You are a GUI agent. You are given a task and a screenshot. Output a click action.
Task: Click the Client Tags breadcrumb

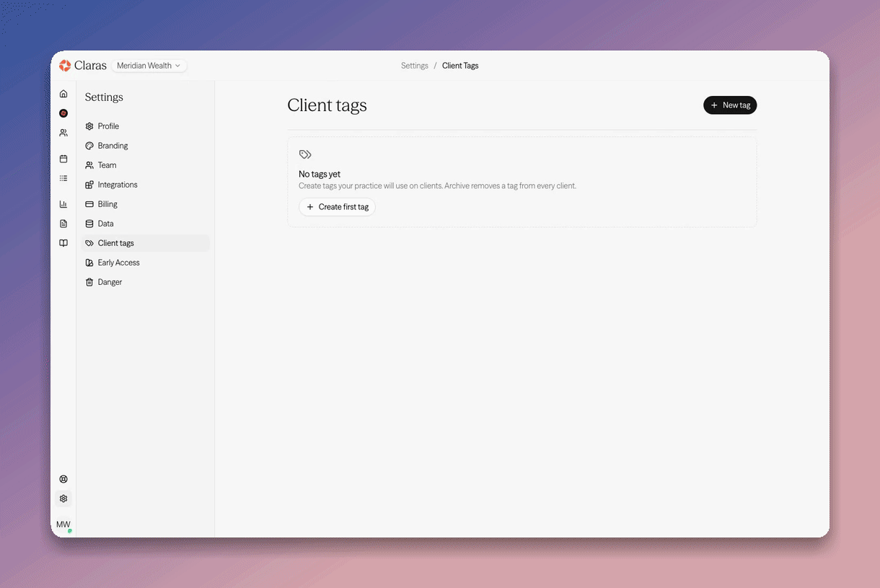[x=460, y=66]
